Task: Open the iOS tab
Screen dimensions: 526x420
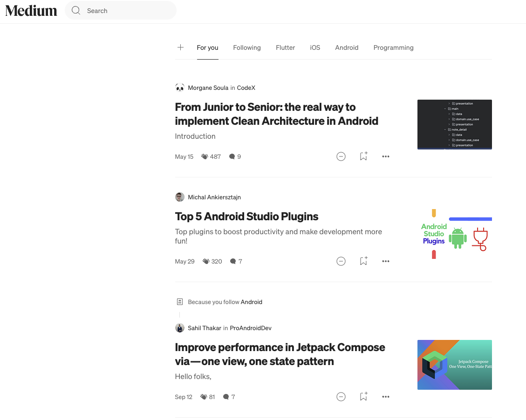Action: click(315, 47)
